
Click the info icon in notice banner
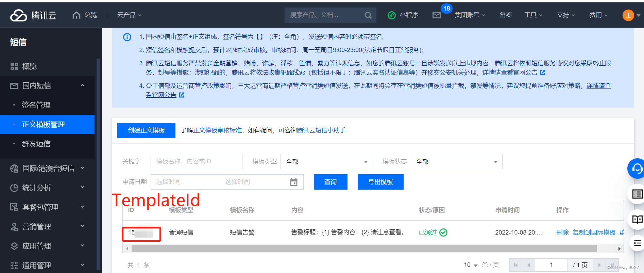tap(127, 37)
